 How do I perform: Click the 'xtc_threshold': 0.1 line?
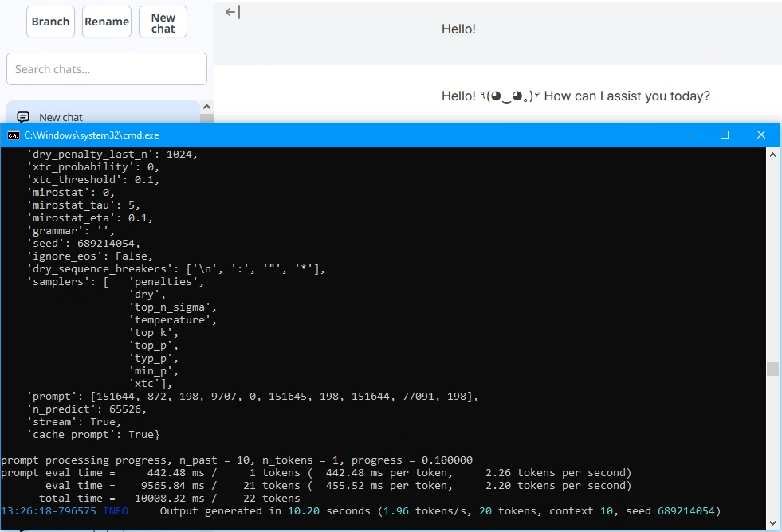[93, 180]
